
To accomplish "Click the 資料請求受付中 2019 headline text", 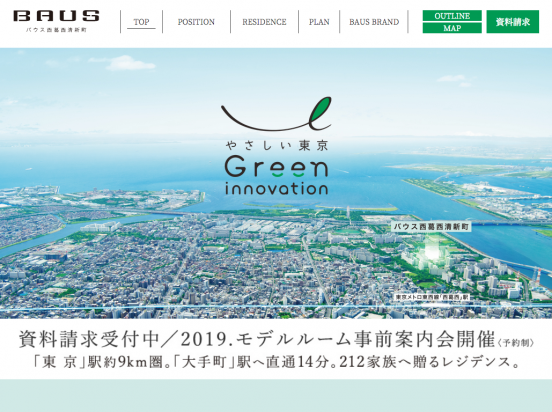I will tap(257, 339).
